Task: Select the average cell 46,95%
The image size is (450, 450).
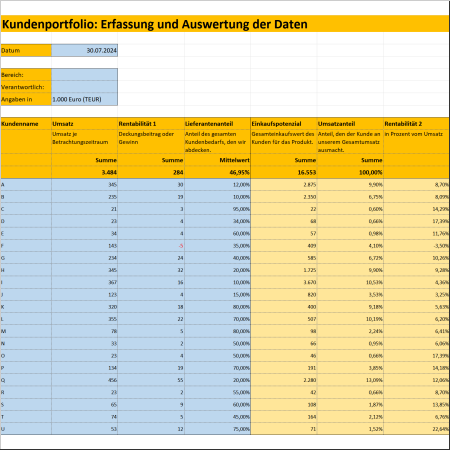Action: click(x=217, y=172)
